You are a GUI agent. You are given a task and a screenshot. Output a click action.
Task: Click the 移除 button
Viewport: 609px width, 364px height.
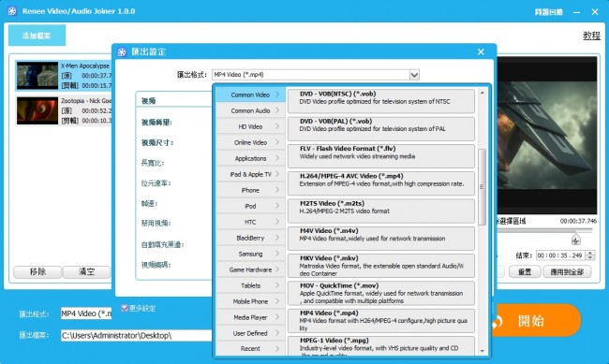[x=37, y=271]
